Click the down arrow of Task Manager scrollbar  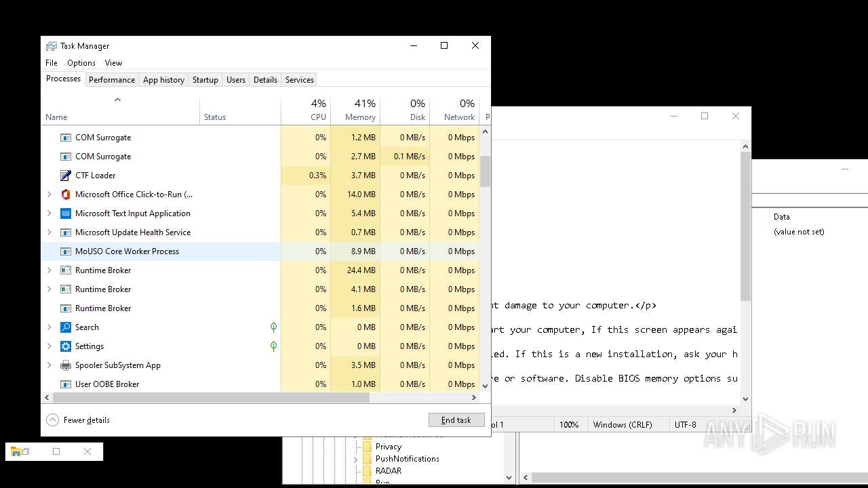pos(485,386)
